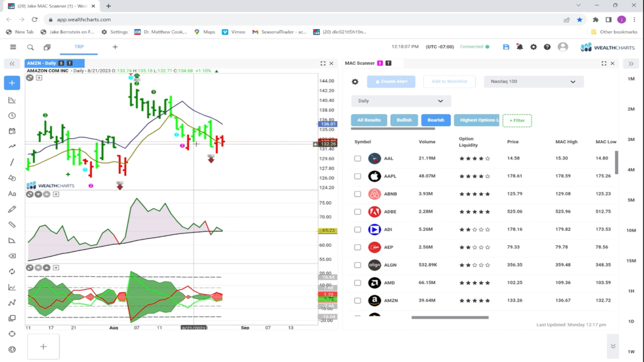Click the scanner horizontal scrollbar

[x=450, y=317]
